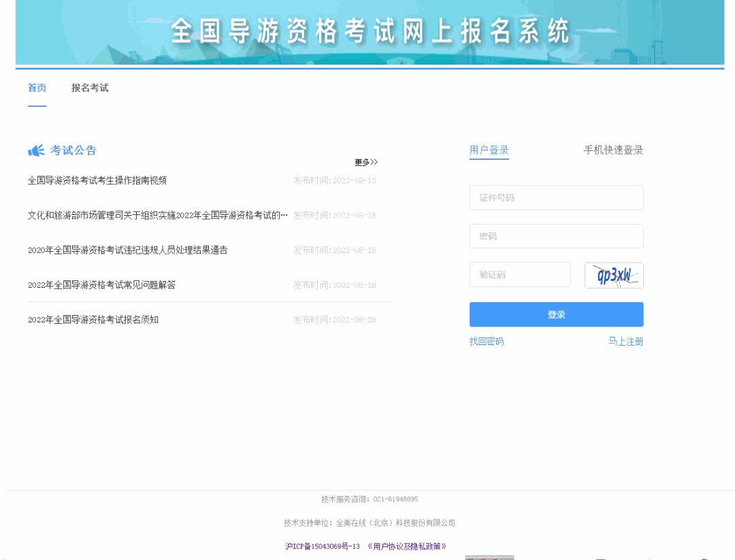
Task: Switch to 手机快速登录 tab
Action: click(612, 150)
